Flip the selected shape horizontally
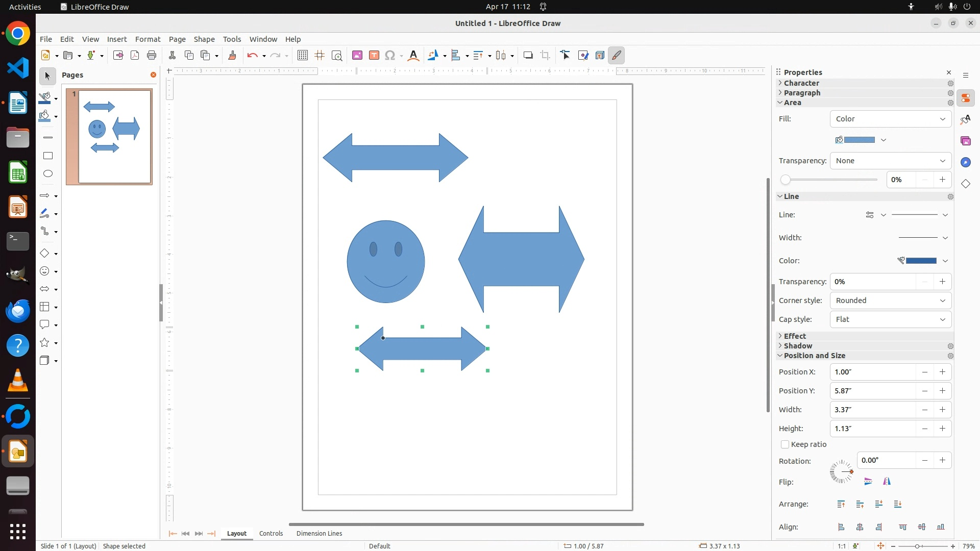This screenshot has height=551, width=980. click(x=887, y=481)
